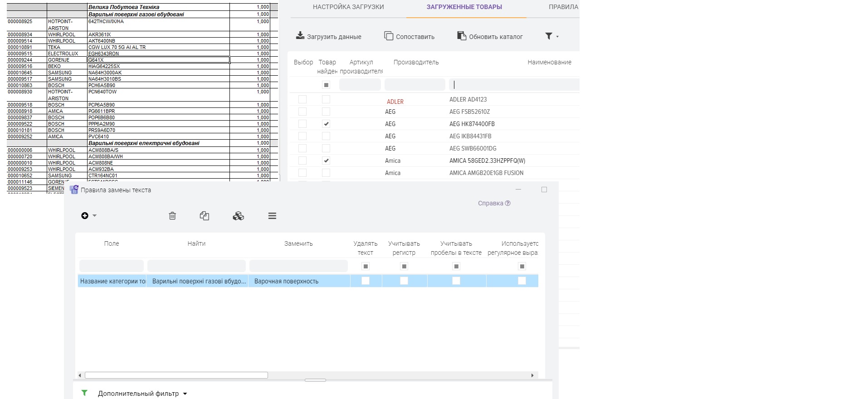Sort by the Наименование column header
This screenshot has height=399, width=868.
click(x=549, y=62)
